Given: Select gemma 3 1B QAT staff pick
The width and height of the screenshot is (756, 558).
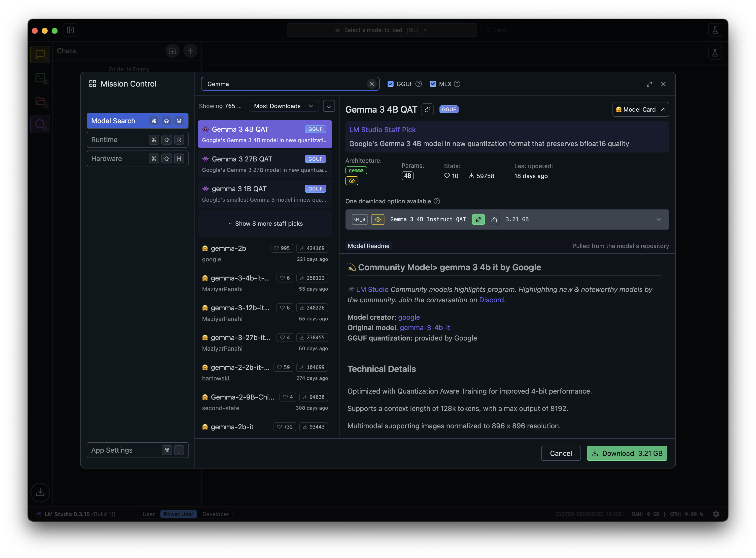Looking at the screenshot, I should pyautogui.click(x=265, y=193).
